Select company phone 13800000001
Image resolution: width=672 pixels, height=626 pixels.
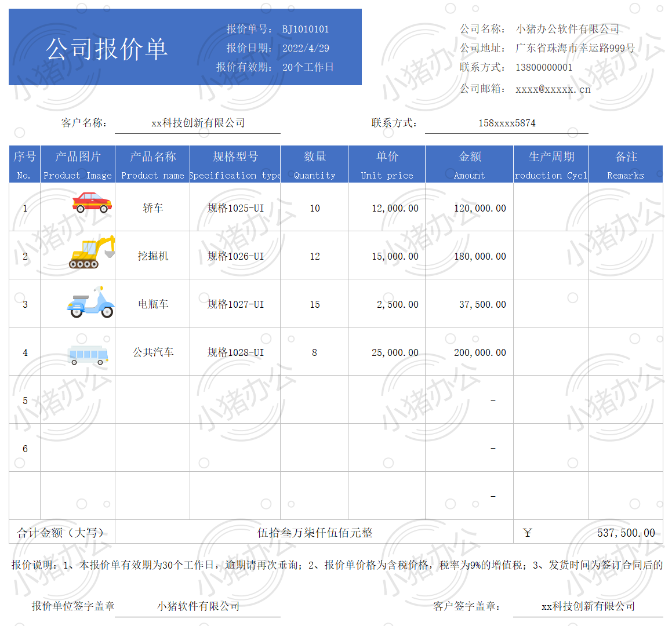click(544, 67)
